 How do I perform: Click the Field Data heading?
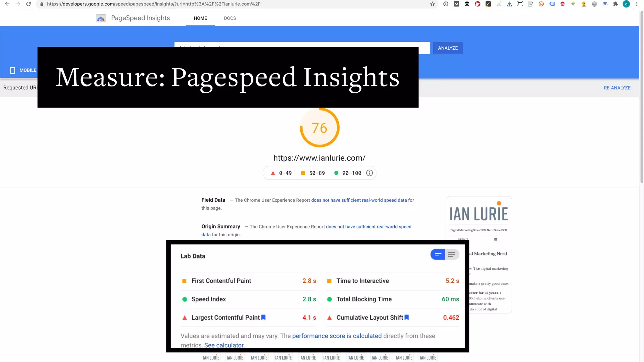[x=213, y=200]
